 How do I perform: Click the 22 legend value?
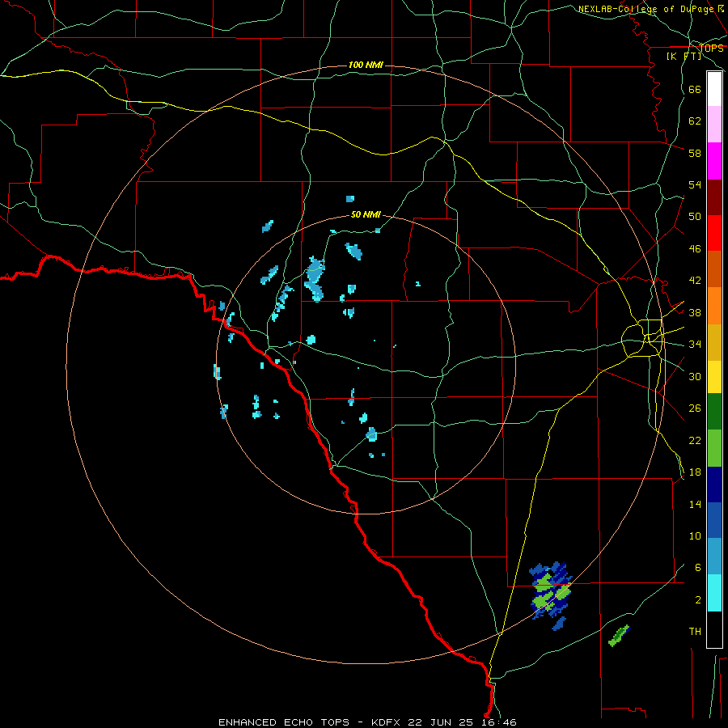[x=695, y=440]
